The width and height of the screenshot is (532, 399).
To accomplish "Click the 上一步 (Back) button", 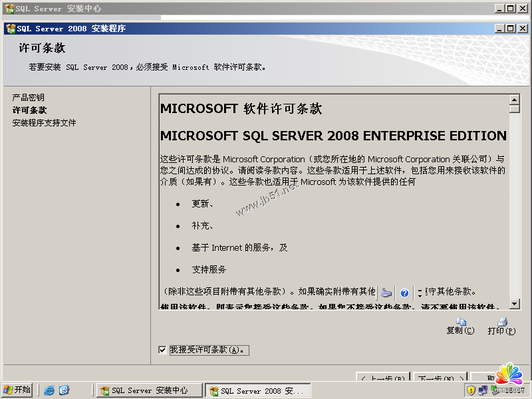I will 383,378.
